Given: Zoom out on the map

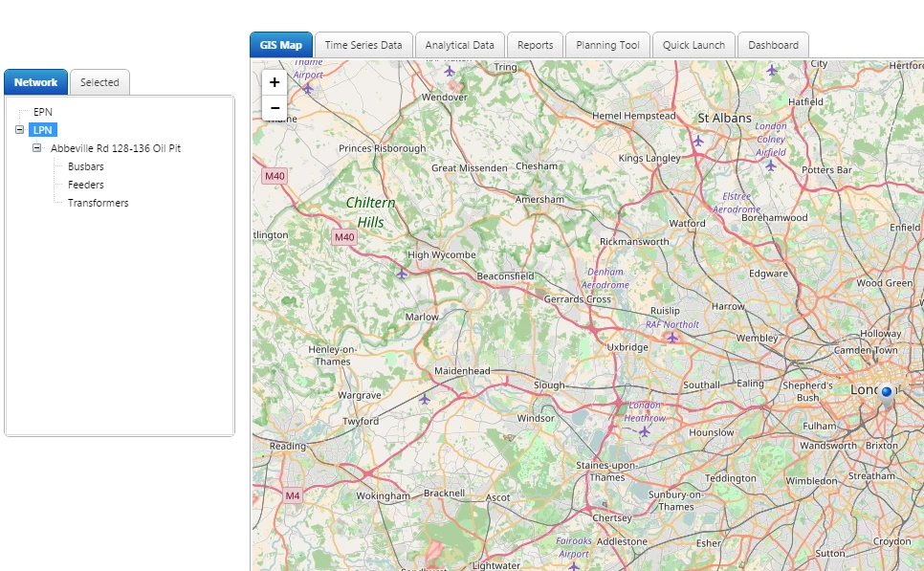Looking at the screenshot, I should click(274, 108).
